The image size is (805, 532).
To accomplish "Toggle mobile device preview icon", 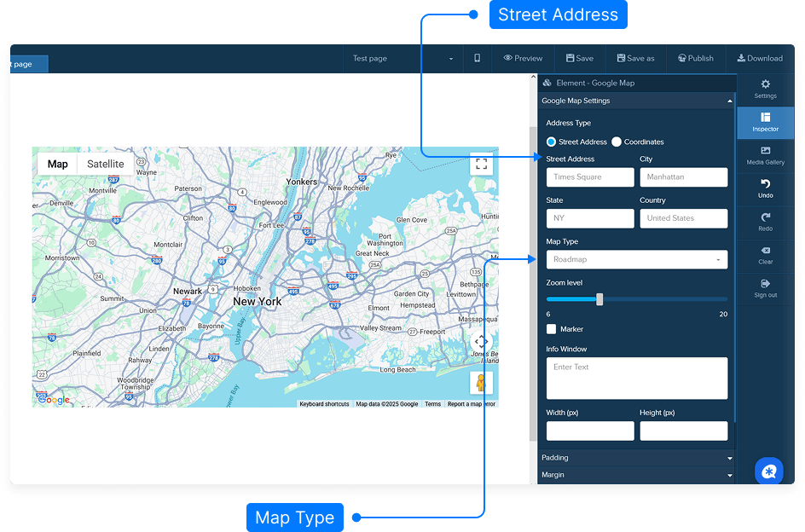I will [477, 58].
